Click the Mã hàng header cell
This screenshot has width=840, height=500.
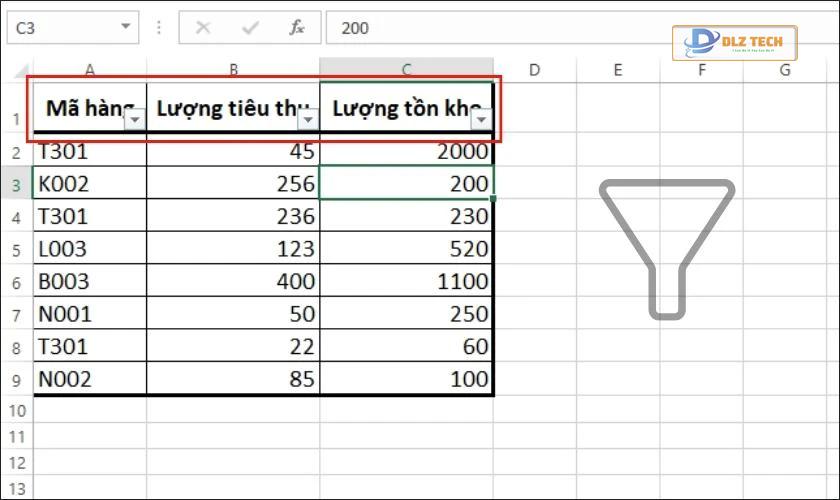pos(89,107)
